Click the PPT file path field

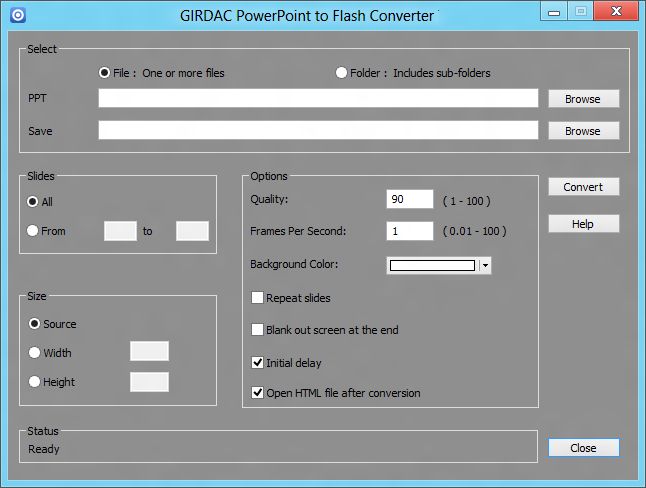318,98
